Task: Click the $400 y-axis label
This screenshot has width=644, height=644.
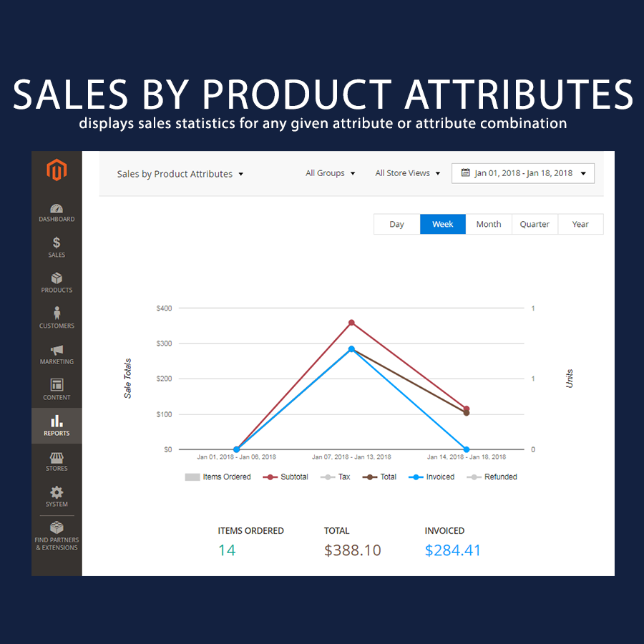Action: tap(165, 308)
